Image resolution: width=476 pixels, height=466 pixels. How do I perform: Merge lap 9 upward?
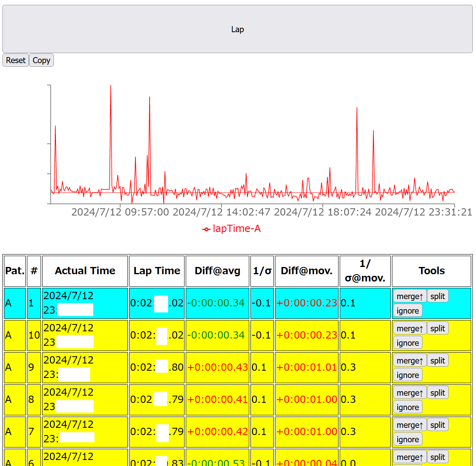tap(409, 361)
